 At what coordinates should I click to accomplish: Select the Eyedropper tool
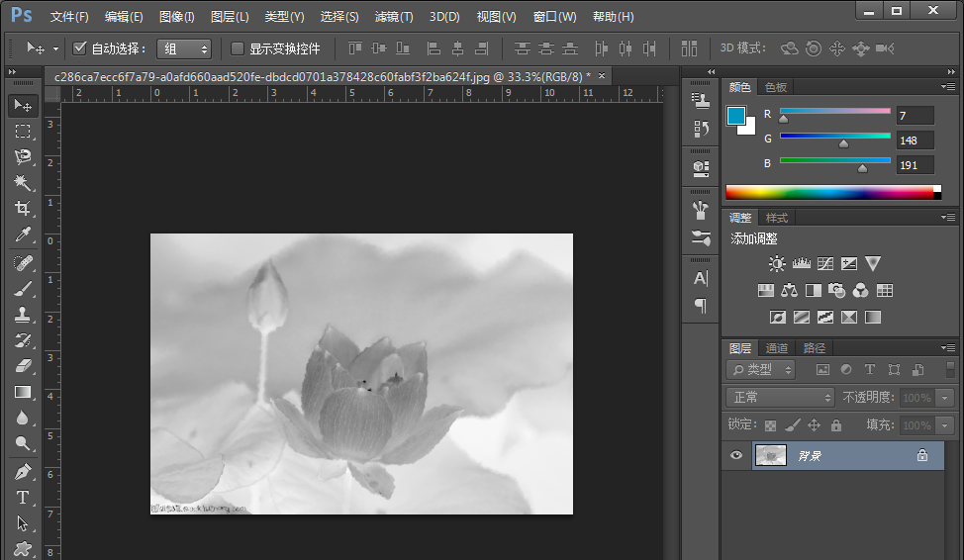coord(23,234)
